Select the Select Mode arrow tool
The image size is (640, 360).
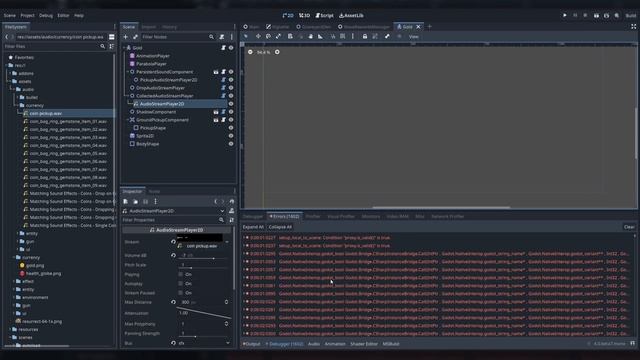246,36
